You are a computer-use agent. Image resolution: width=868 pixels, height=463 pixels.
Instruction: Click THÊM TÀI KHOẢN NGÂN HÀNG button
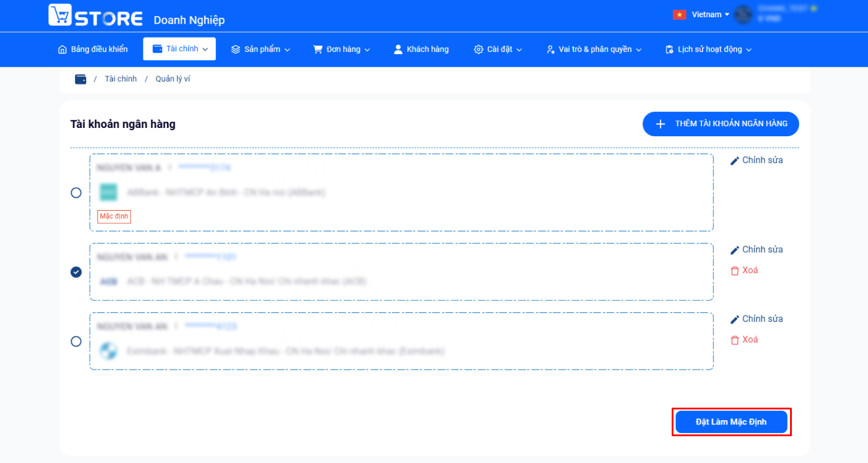(x=720, y=124)
